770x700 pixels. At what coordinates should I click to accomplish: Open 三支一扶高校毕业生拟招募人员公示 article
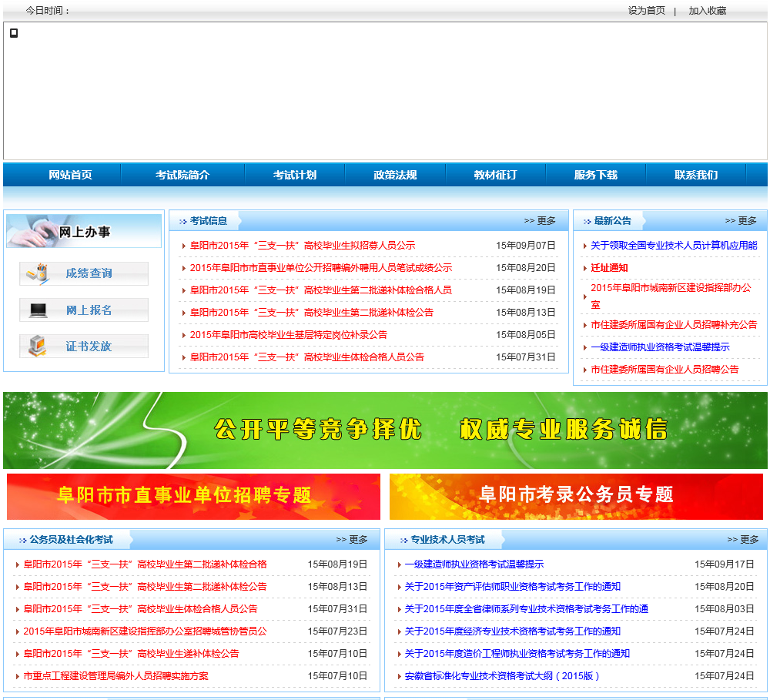point(303,245)
